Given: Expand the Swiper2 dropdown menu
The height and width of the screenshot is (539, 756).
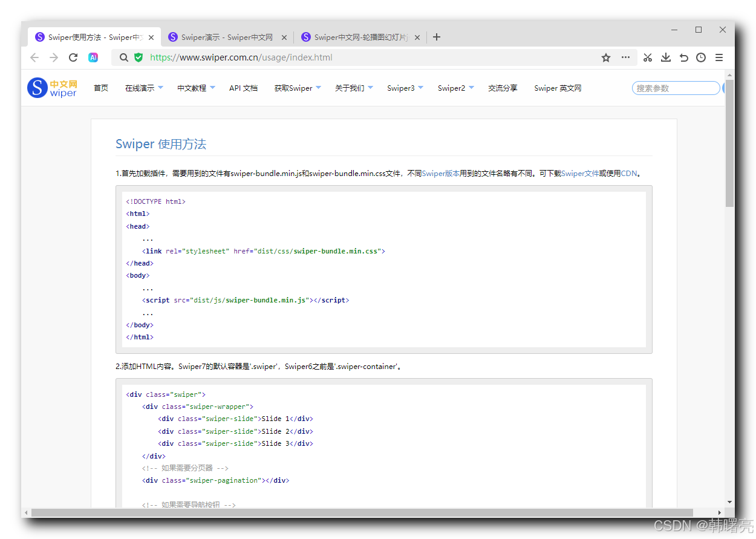Looking at the screenshot, I should click(x=456, y=88).
